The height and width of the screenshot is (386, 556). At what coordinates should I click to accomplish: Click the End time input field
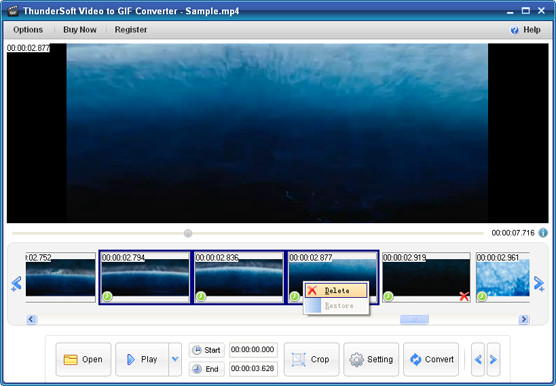[x=253, y=369]
